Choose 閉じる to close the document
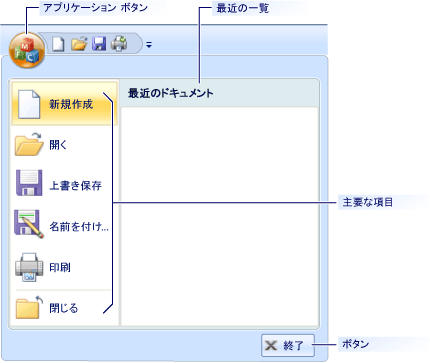Screen dimensions: 430x363 [x=64, y=307]
